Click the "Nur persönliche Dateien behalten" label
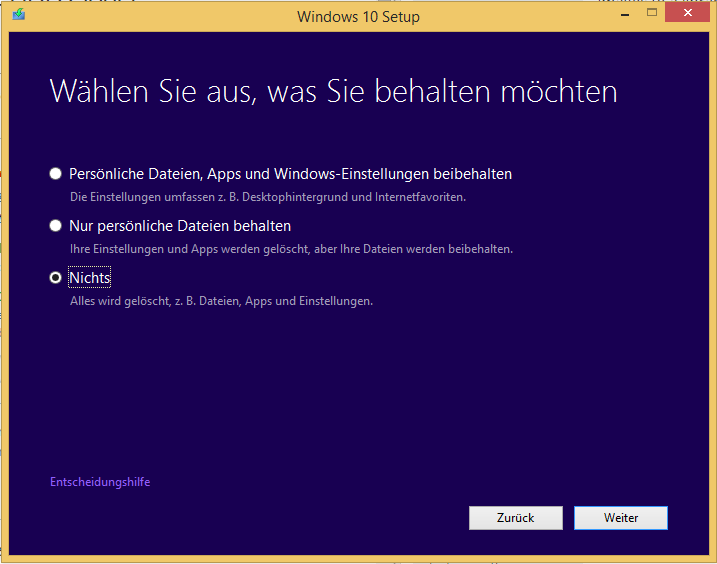 tap(180, 226)
